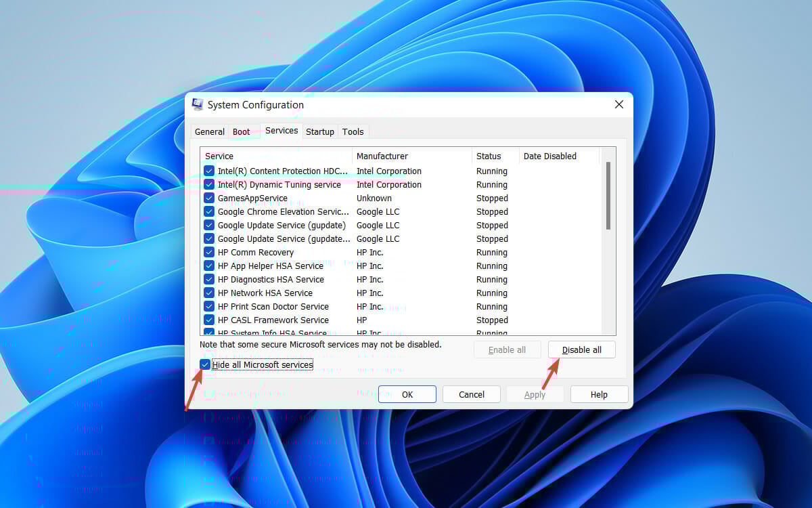
Task: Switch to the Tools tab
Action: (353, 132)
